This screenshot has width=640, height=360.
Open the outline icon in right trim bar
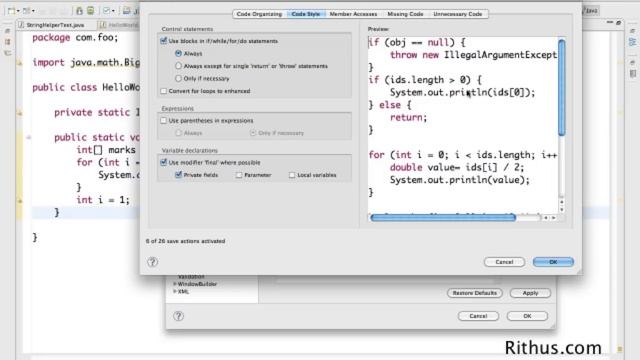click(x=632, y=42)
